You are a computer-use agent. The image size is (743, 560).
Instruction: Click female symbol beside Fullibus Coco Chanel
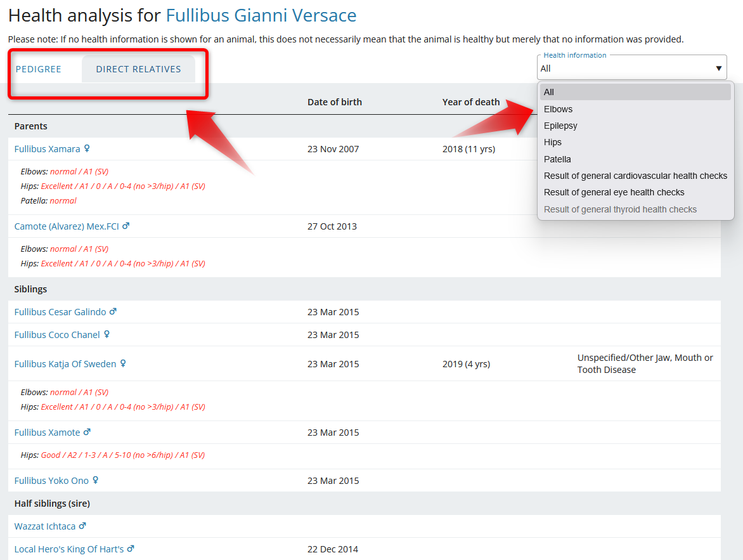(107, 335)
